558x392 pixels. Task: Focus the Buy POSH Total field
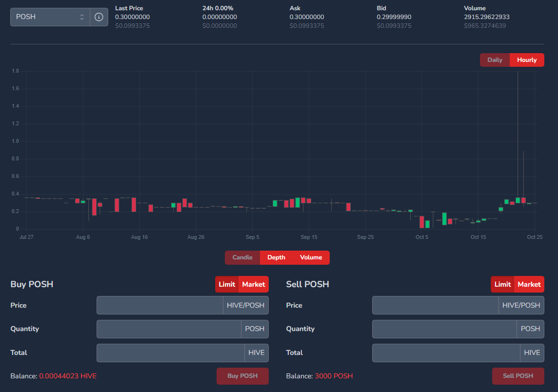point(170,353)
